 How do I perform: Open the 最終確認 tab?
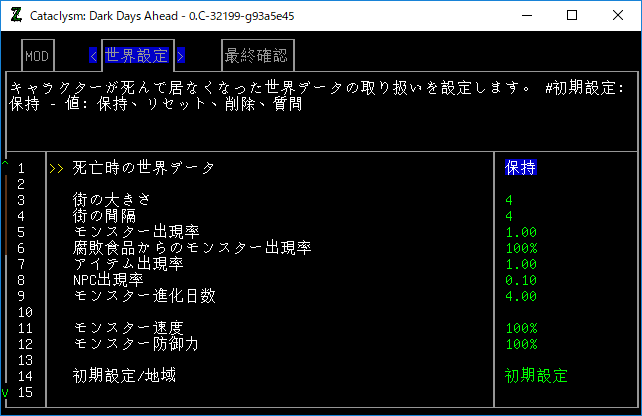256,56
